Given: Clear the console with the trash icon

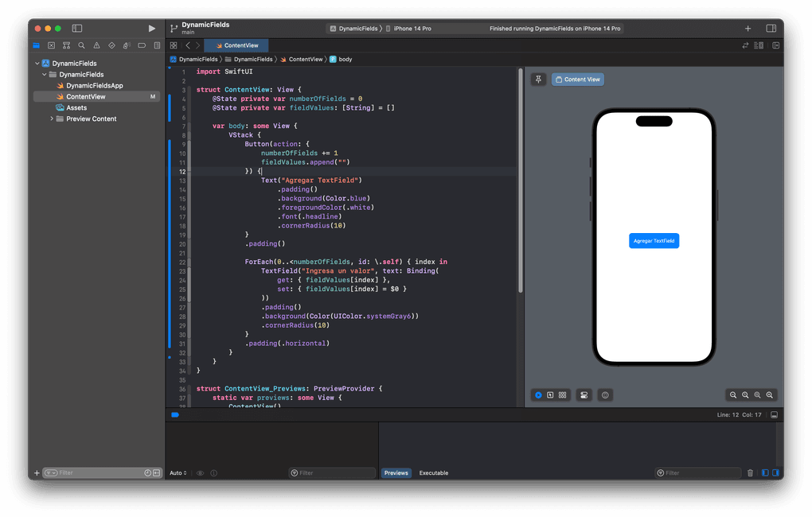Looking at the screenshot, I should click(750, 473).
